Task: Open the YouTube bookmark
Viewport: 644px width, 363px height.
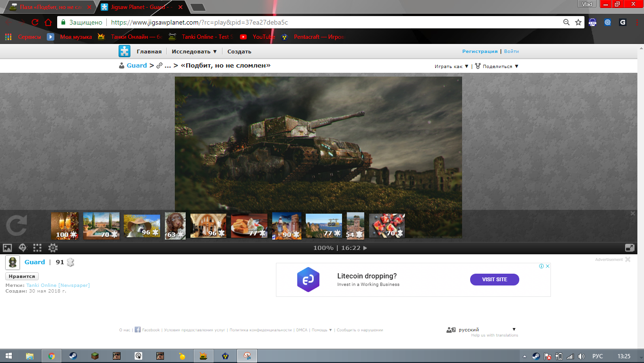Action: tap(257, 37)
